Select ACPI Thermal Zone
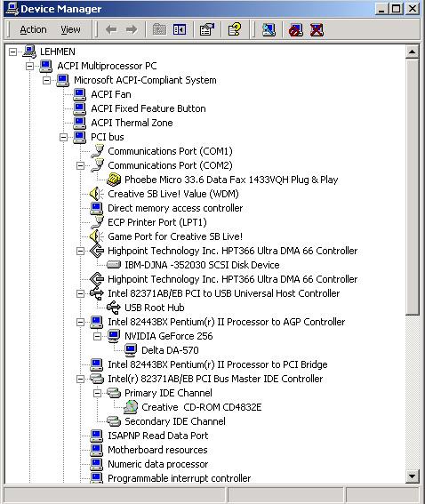This screenshot has width=425, height=504. (x=132, y=123)
